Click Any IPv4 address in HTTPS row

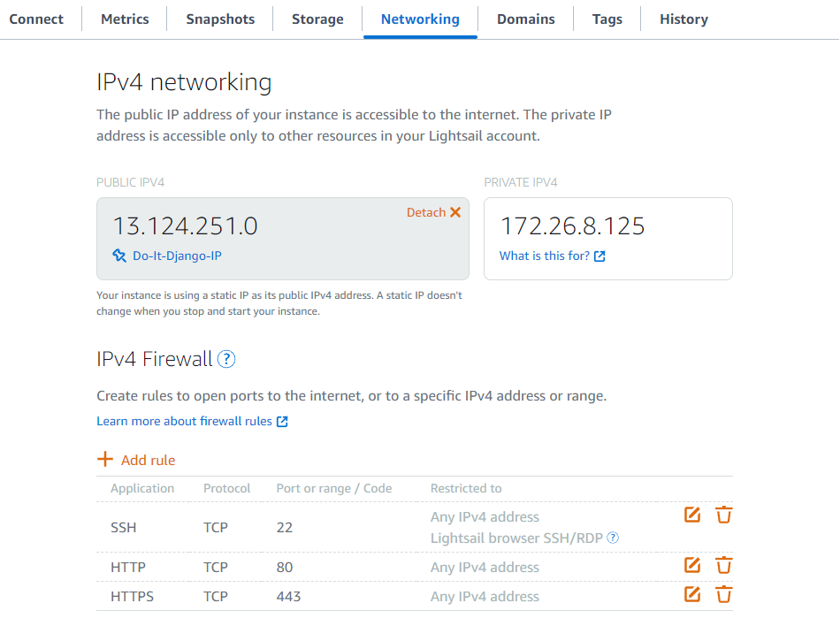tap(485, 596)
